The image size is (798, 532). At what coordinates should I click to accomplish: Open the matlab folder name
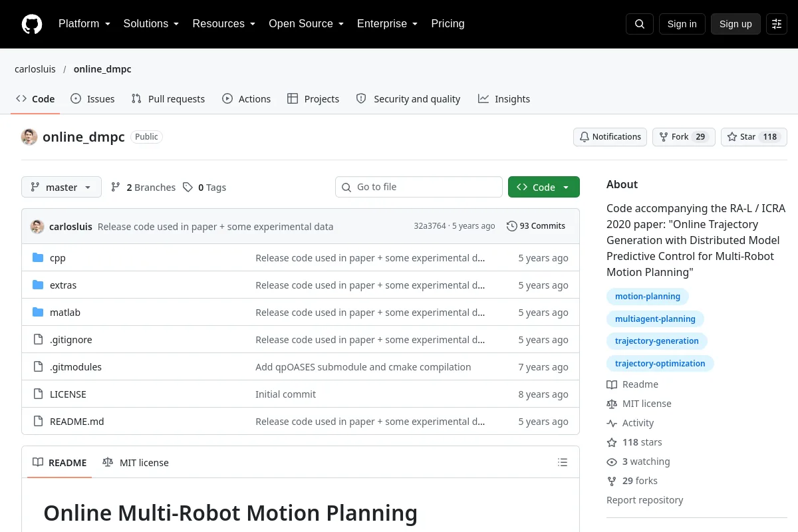(65, 313)
